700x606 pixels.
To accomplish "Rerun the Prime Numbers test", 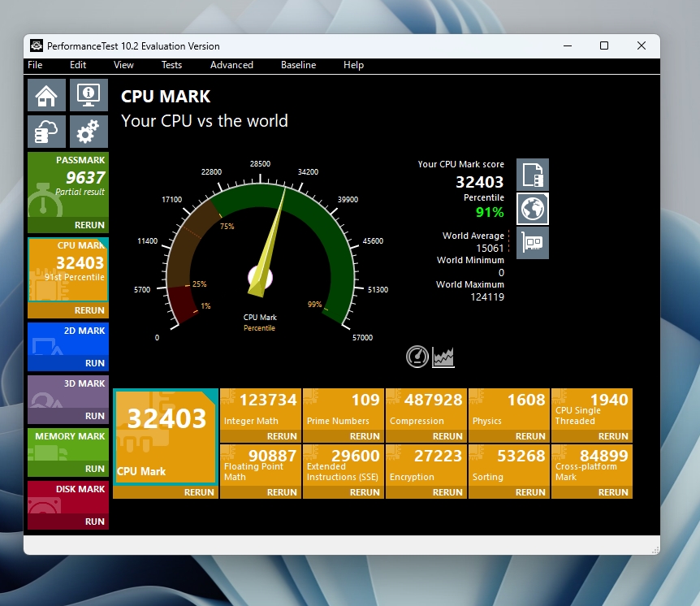I will [344, 436].
